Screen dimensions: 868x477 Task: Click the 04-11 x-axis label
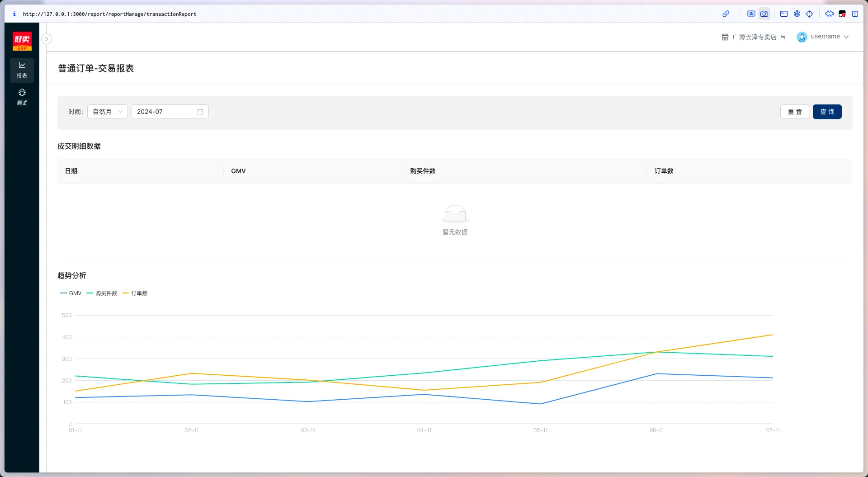424,430
